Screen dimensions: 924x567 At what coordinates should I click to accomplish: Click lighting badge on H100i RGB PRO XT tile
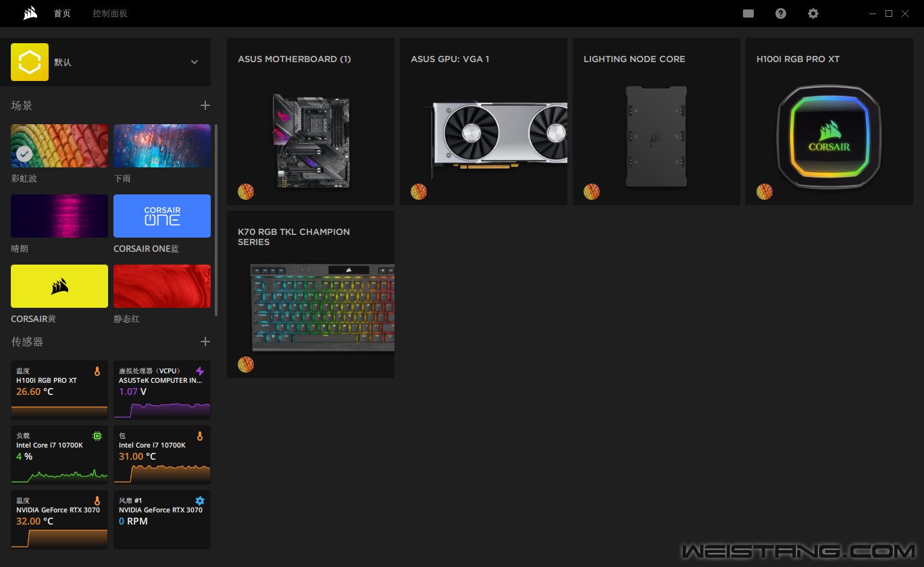click(x=765, y=192)
